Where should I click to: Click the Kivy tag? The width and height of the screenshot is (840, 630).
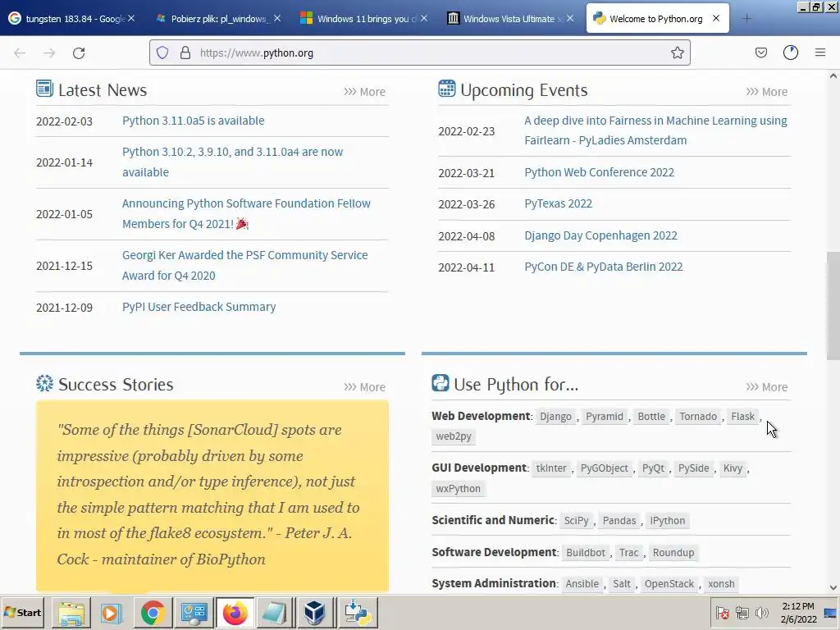(733, 468)
